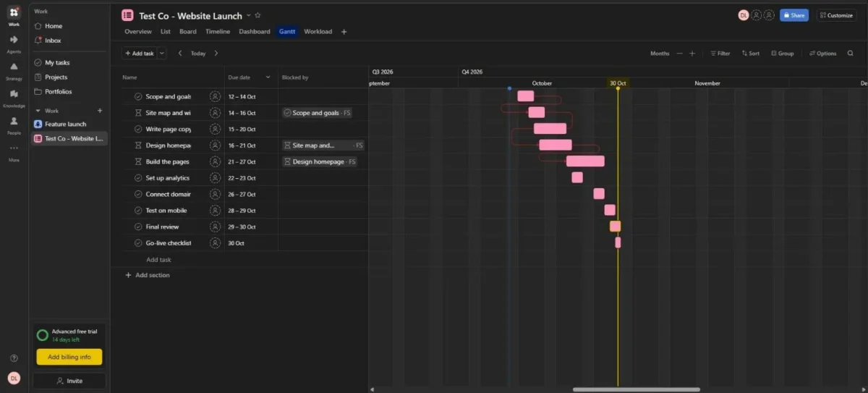Click the second empty member placeholder avatar
The image size is (868, 393).
click(769, 15)
